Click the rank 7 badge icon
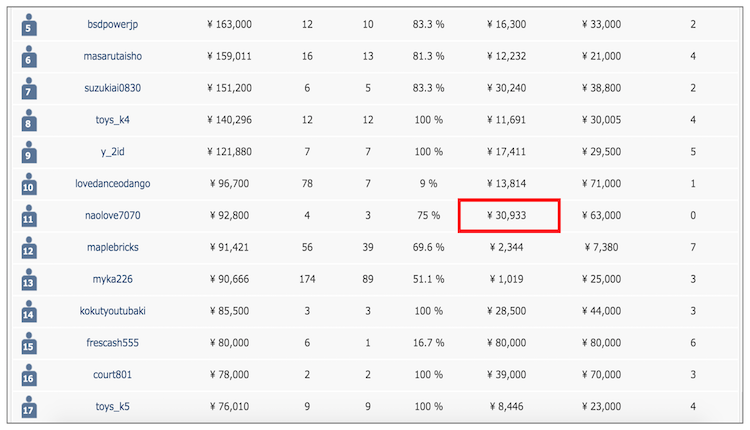Viewport: 750px width, 430px height. [x=29, y=89]
